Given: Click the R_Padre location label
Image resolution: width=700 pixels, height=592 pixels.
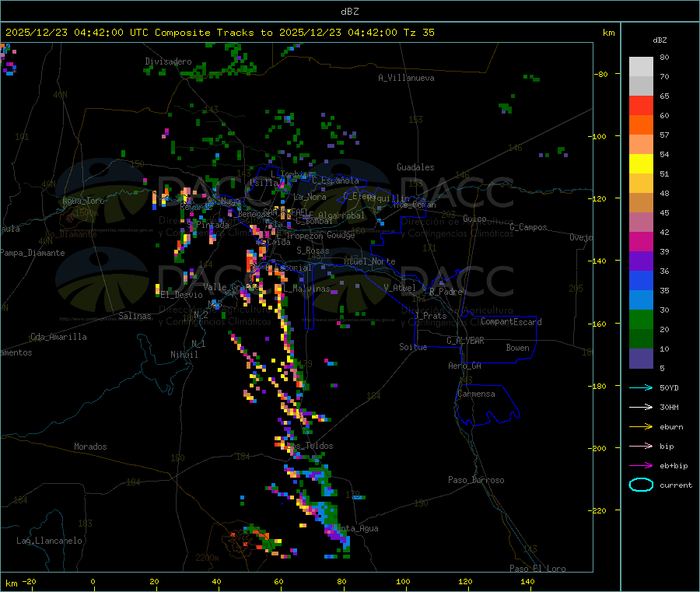Looking at the screenshot, I should (446, 292).
